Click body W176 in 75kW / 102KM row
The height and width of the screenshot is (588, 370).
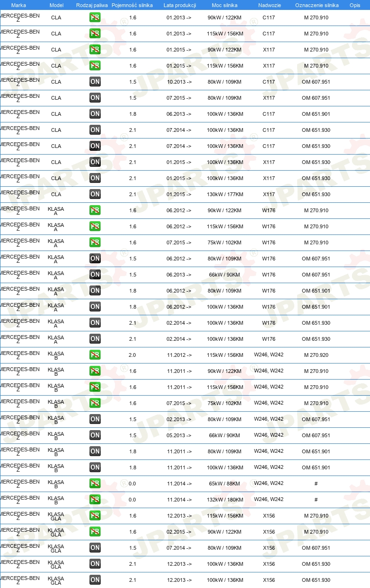[x=269, y=242]
